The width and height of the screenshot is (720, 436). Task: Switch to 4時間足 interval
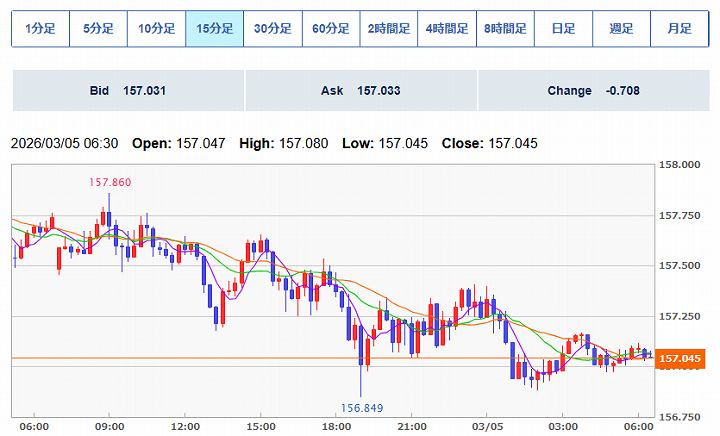446,29
